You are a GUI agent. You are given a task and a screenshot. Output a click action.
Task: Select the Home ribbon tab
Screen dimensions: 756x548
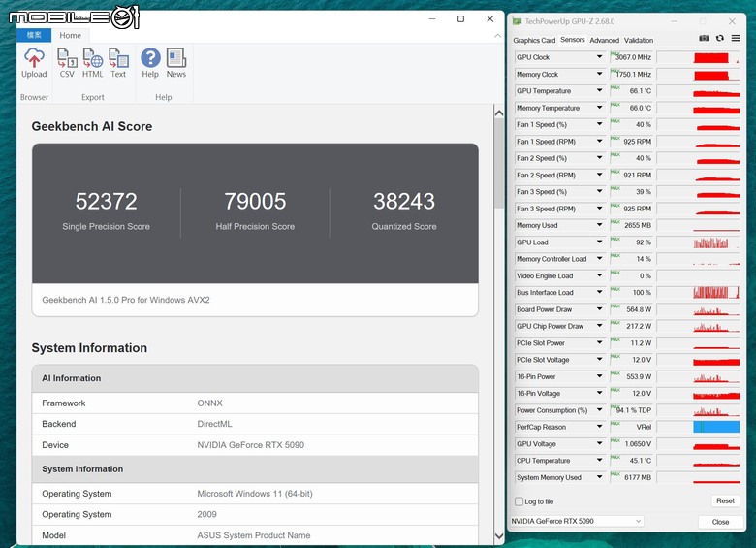pos(71,35)
